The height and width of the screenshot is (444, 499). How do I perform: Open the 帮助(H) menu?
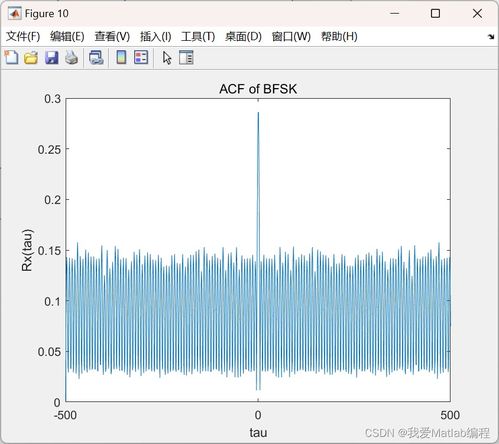click(x=339, y=36)
